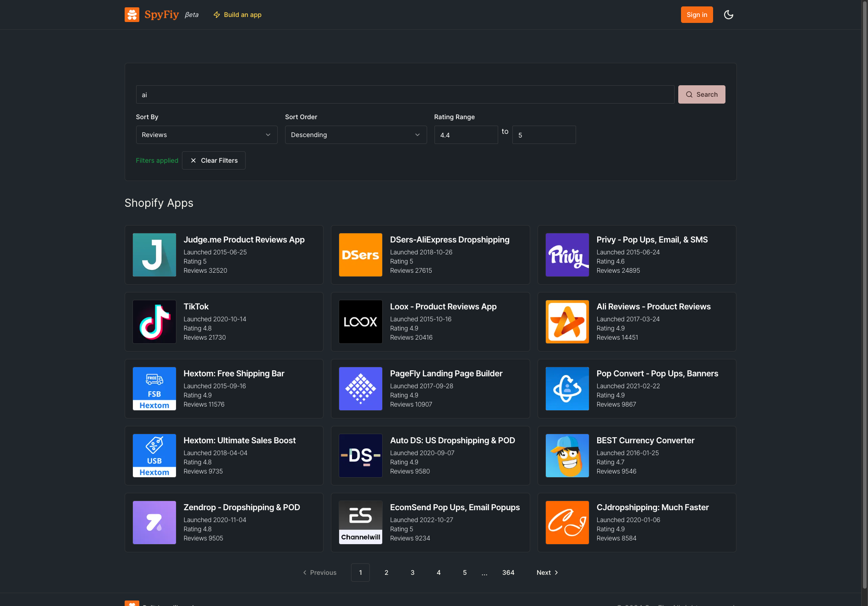Click the SpyFiy brand name
This screenshot has height=606, width=868.
click(161, 15)
